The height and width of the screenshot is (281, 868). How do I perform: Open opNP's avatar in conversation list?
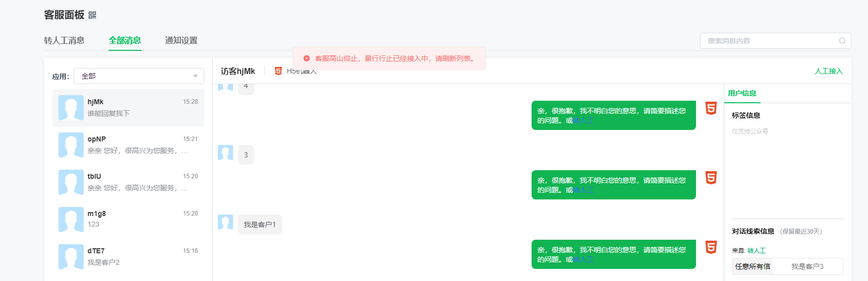[x=71, y=145]
